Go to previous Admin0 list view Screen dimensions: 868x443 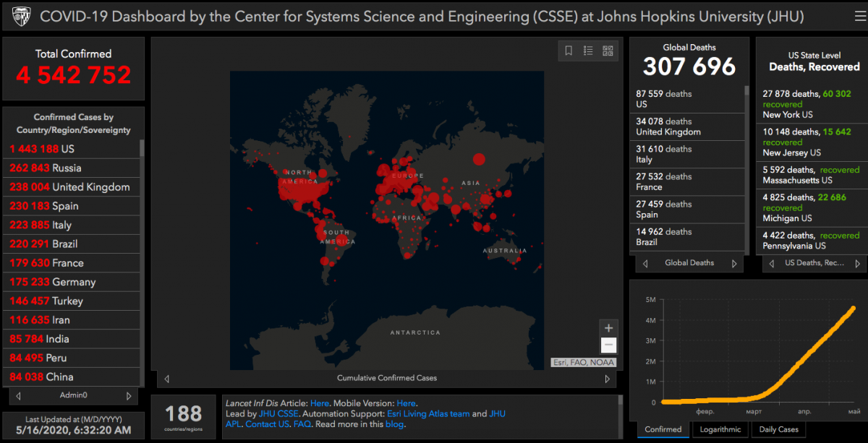pyautogui.click(x=18, y=396)
